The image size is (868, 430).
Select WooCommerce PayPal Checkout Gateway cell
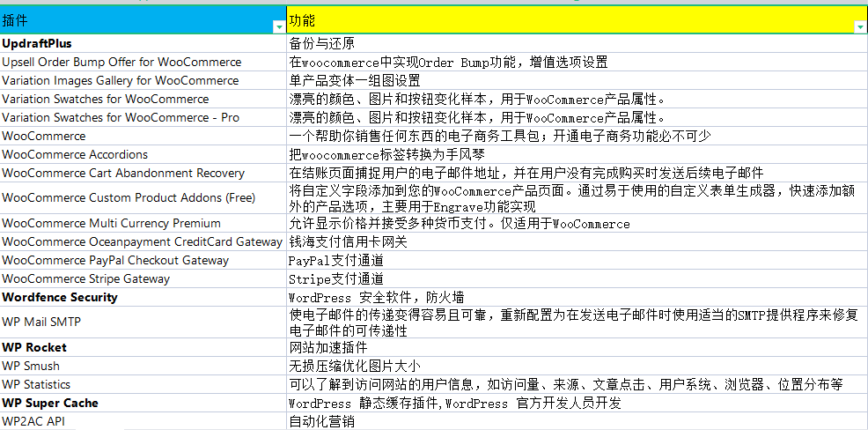pyautogui.click(x=143, y=261)
